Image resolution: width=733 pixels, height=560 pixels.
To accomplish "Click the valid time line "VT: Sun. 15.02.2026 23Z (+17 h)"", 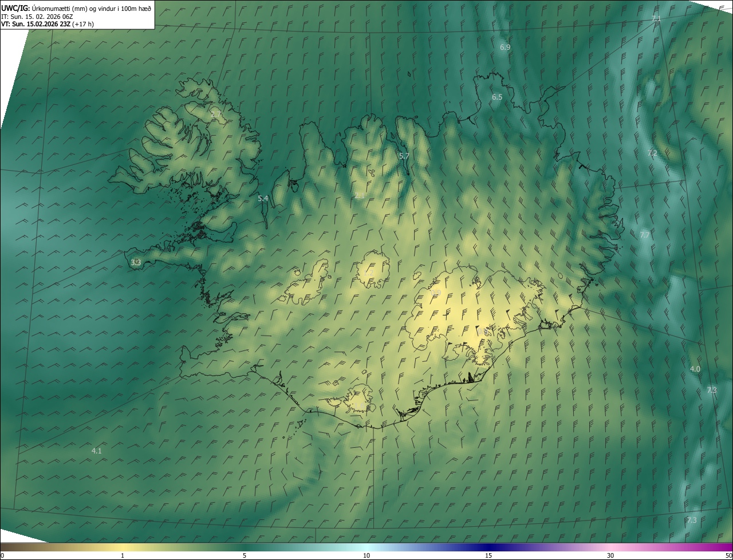I will tap(48, 24).
